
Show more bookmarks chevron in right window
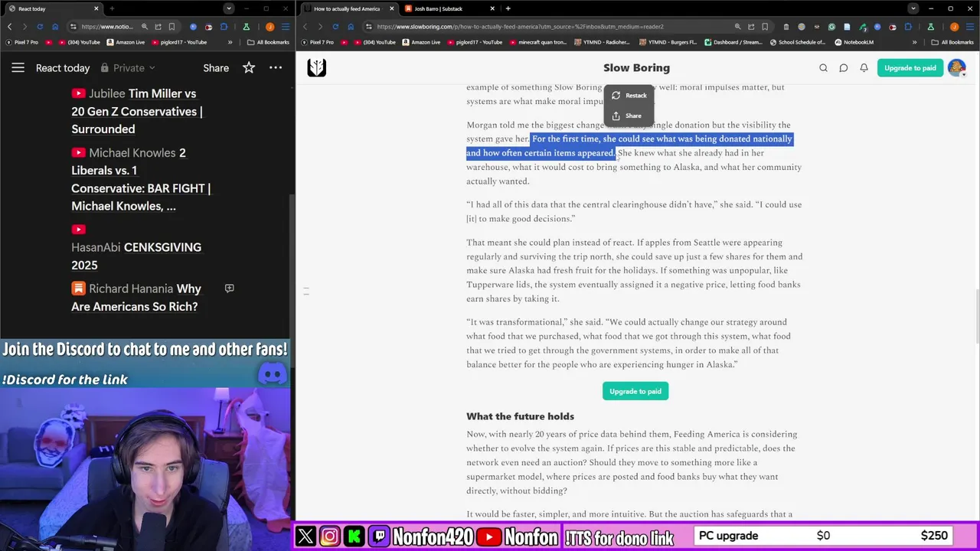[x=914, y=42]
